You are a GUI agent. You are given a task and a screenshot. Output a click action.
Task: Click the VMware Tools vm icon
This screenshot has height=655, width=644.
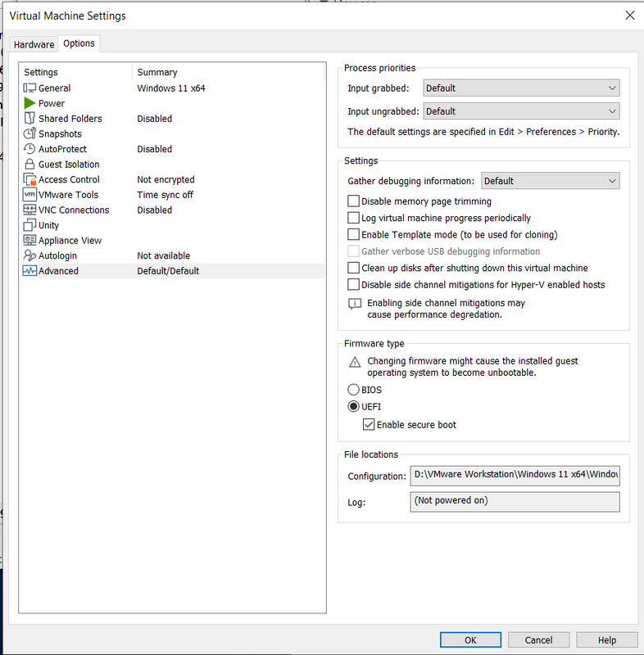click(x=29, y=195)
